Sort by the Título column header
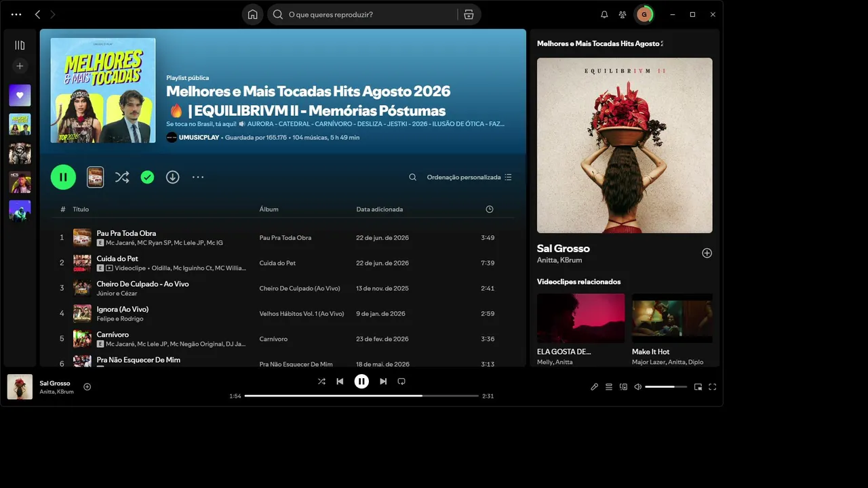 [81, 209]
